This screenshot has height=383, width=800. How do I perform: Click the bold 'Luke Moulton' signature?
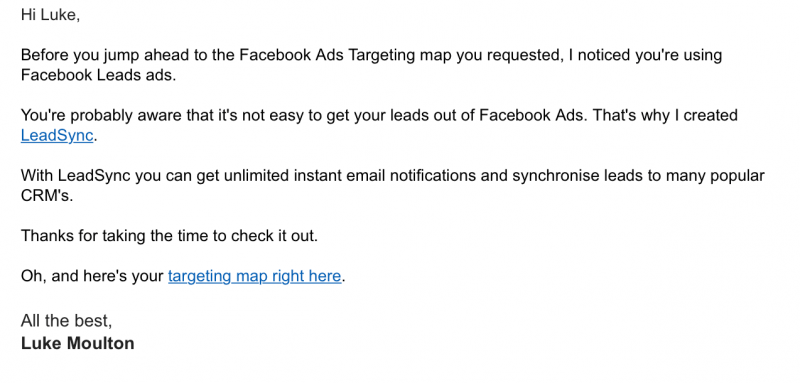[78, 343]
